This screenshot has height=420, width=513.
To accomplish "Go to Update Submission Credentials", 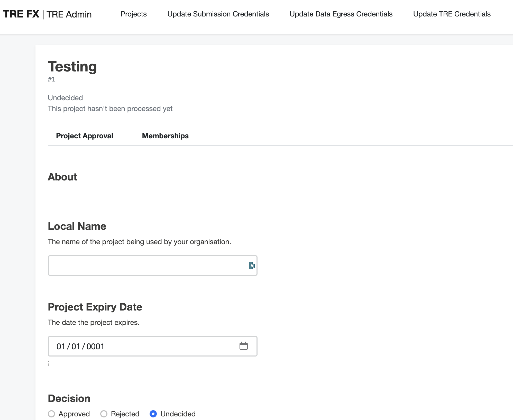I will [x=218, y=14].
